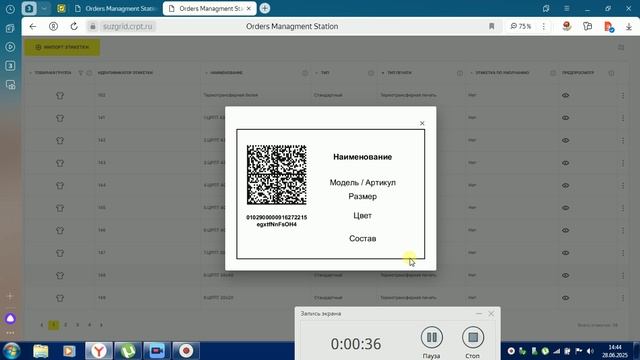Open browser history clock in sidebar
Image resolution: width=640 pixels, height=360 pixels.
10,9
